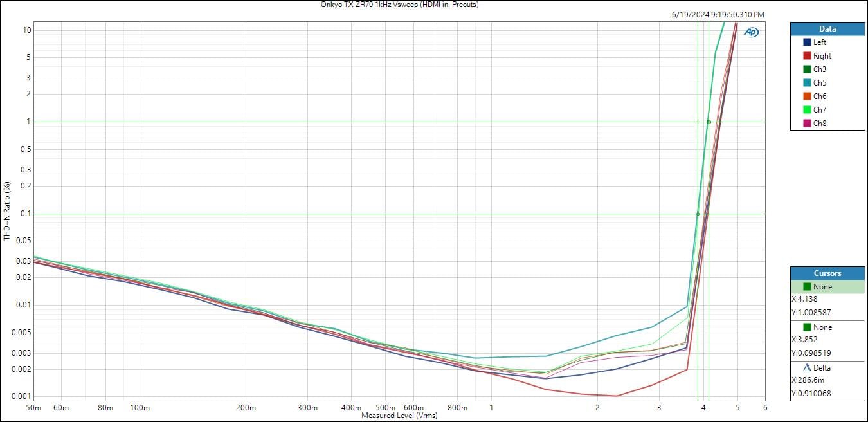Select the Ch6 entry in Data legend

pyautogui.click(x=820, y=96)
